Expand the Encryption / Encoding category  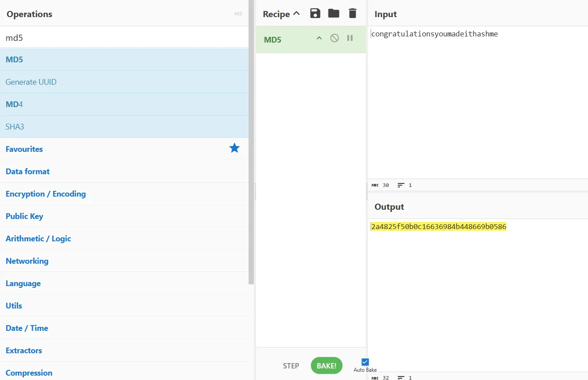46,194
